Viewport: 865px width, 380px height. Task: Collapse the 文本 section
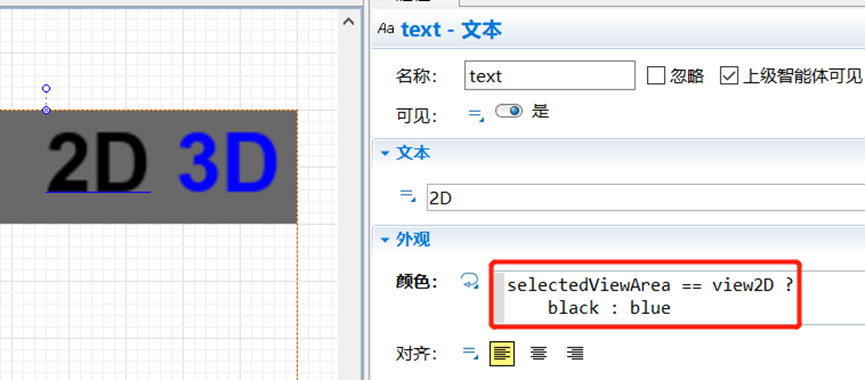pos(386,153)
